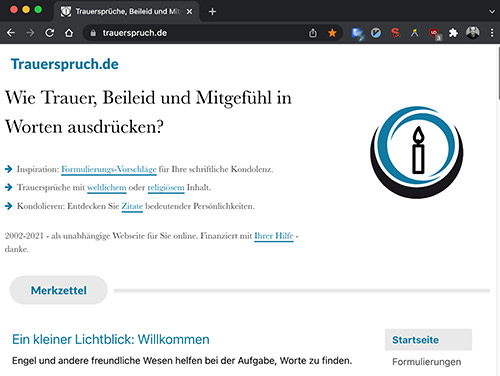This screenshot has height=376, width=500.
Task: Go forward with the browser forward arrow
Action: 30,33
